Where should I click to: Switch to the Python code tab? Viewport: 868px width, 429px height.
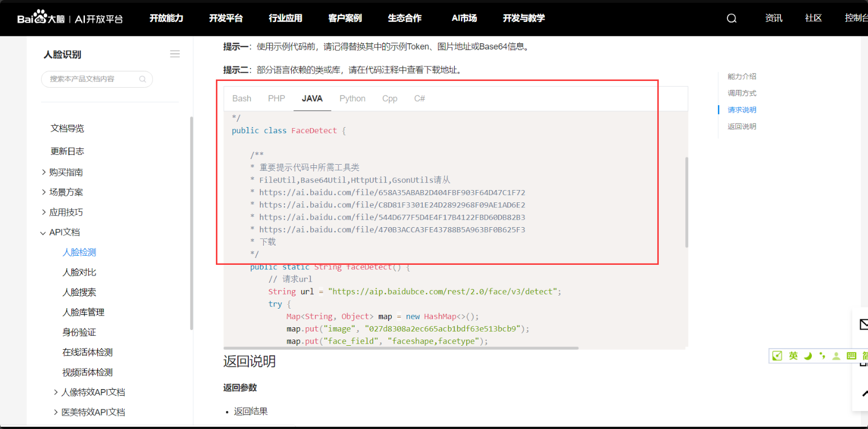[352, 98]
